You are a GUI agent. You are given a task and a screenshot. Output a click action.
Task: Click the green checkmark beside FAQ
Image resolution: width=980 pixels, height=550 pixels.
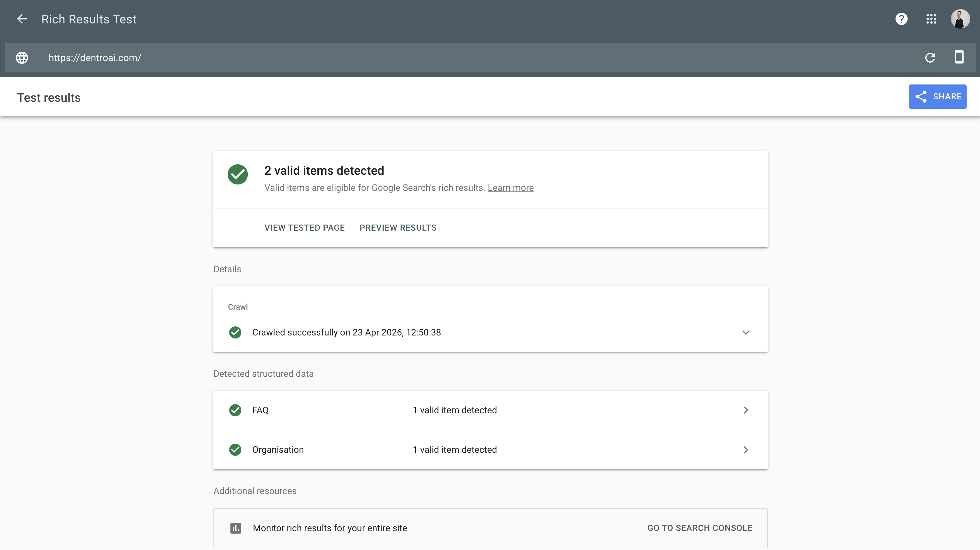tap(235, 410)
